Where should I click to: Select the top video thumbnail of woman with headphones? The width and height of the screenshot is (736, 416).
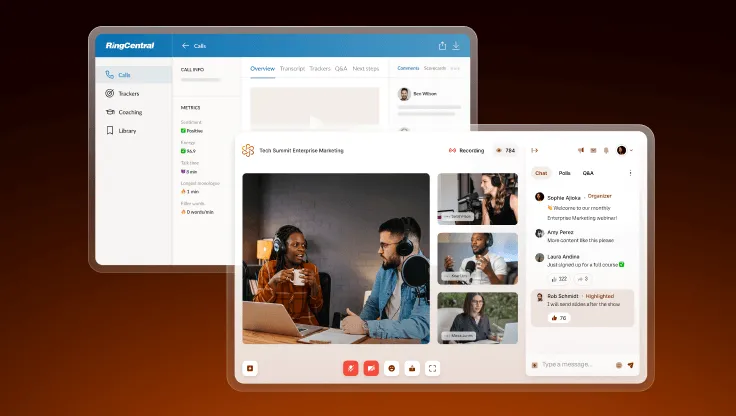[478, 199]
